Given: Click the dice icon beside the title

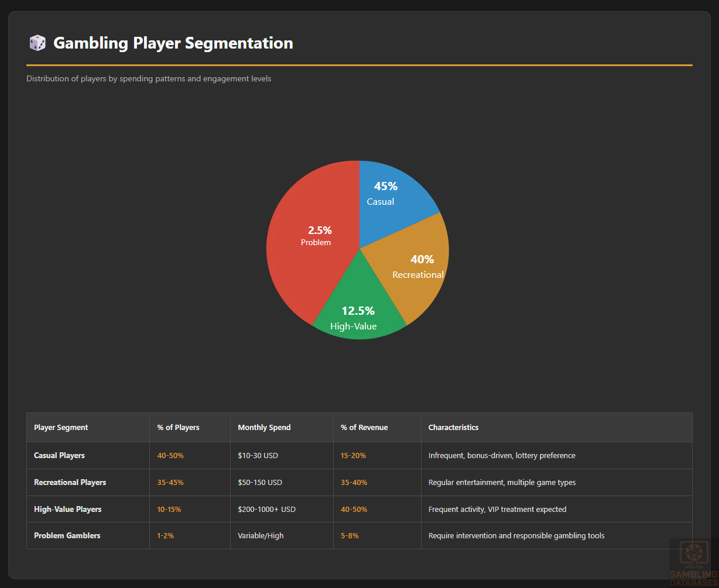Looking at the screenshot, I should pyautogui.click(x=37, y=43).
